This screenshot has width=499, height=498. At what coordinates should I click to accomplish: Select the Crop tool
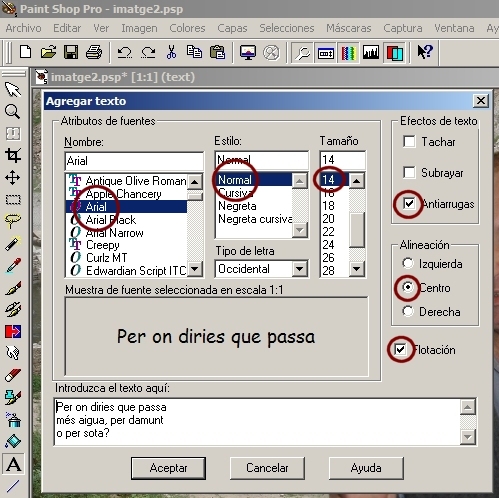pos(13,155)
